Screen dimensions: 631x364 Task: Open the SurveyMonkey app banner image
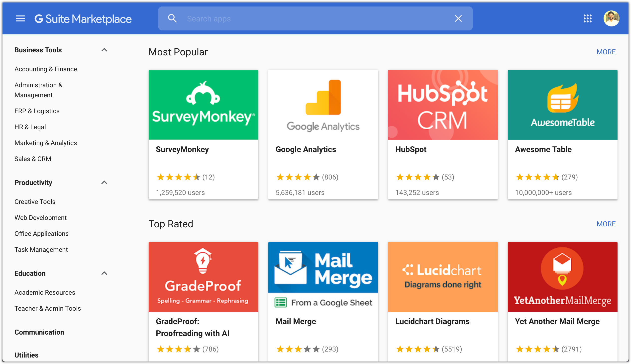point(203,105)
